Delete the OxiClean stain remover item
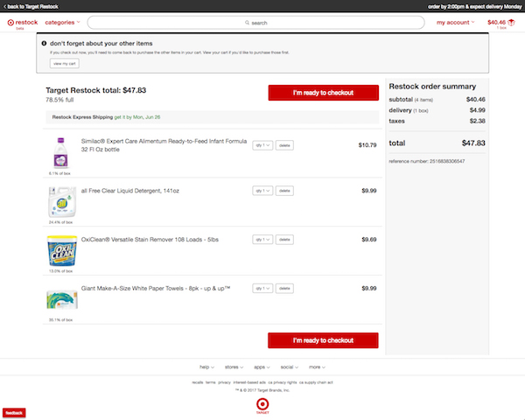Screen dimensions: 525x420 (x=284, y=240)
